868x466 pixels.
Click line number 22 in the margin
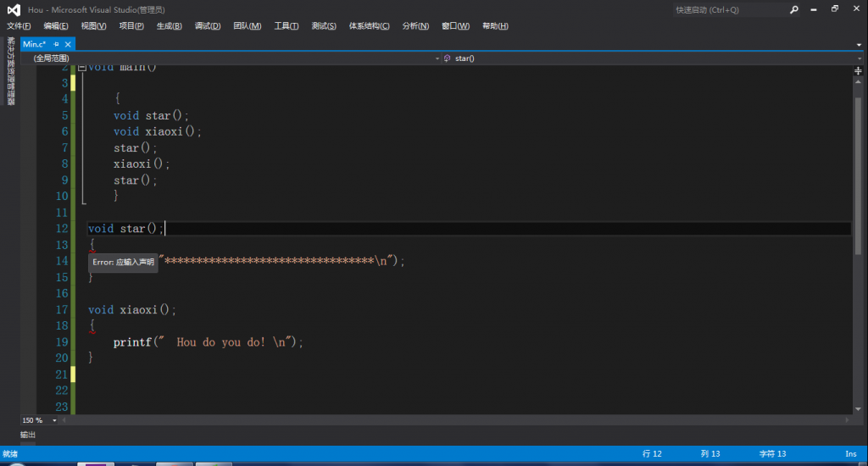point(61,391)
